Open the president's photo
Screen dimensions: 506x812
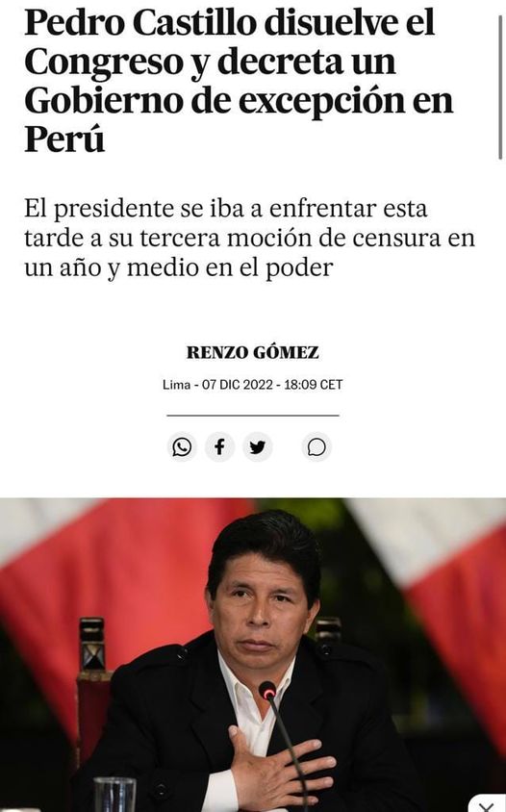(253, 655)
